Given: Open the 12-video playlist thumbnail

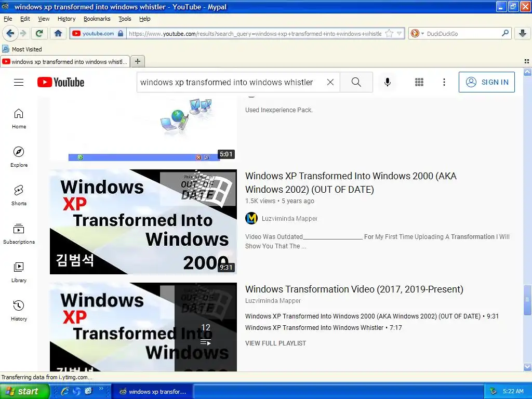Looking at the screenshot, I should (143, 327).
